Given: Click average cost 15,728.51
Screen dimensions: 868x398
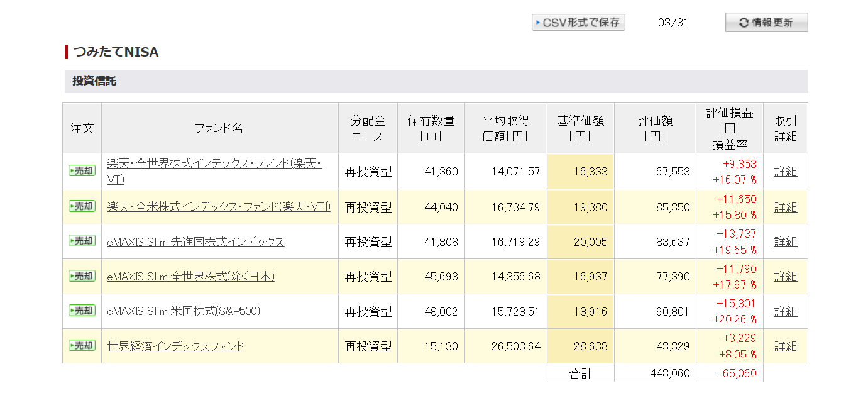Looking at the screenshot, I should (x=515, y=311).
